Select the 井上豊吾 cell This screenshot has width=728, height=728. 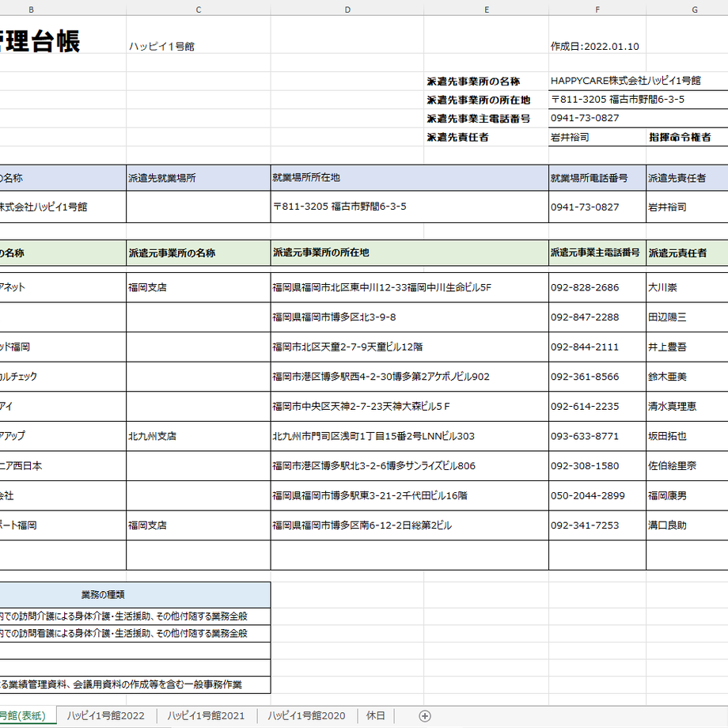pyautogui.click(x=687, y=347)
